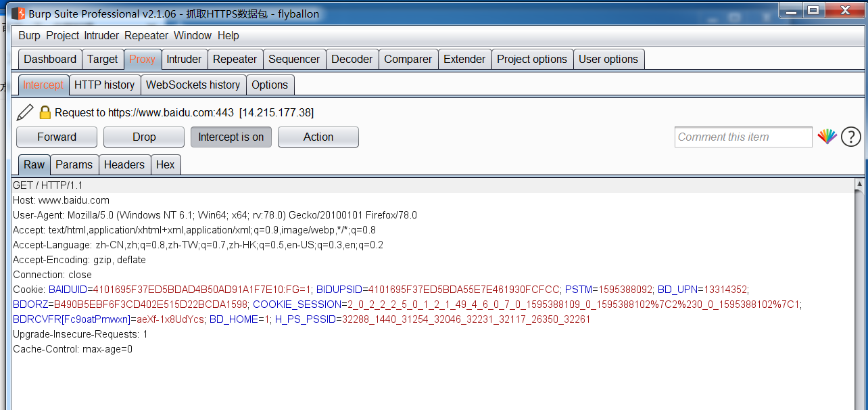Image resolution: width=868 pixels, height=410 pixels.
Task: Open the rainbow highlight color picker
Action: click(x=827, y=137)
